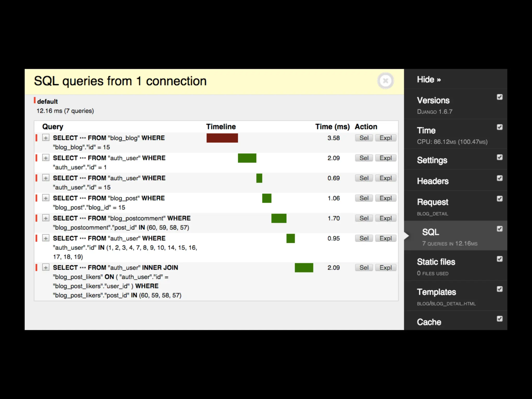Click the 'default' connection label
Screen dimensions: 532x399
[x=47, y=101]
